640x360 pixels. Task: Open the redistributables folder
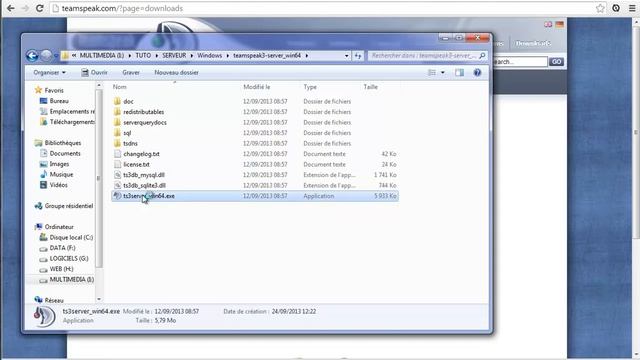click(x=143, y=112)
